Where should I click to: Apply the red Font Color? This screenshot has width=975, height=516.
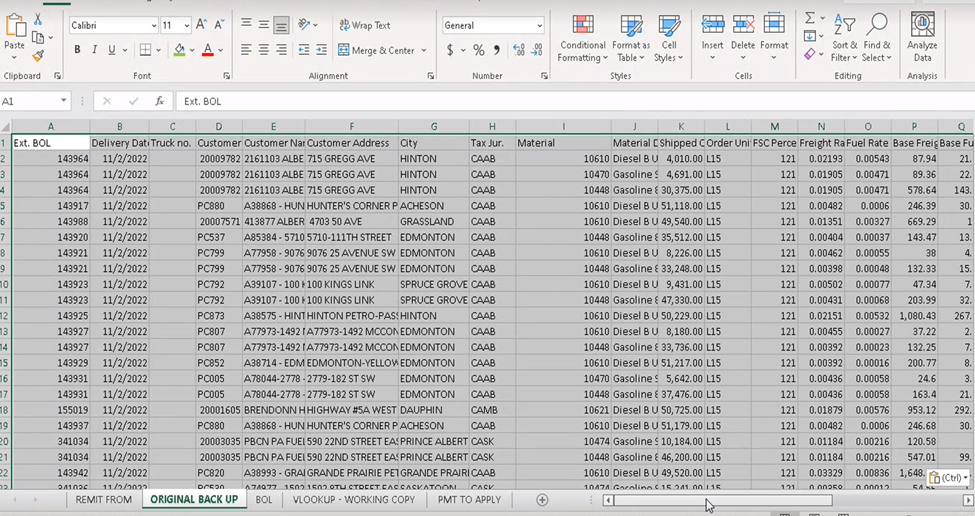[208, 50]
